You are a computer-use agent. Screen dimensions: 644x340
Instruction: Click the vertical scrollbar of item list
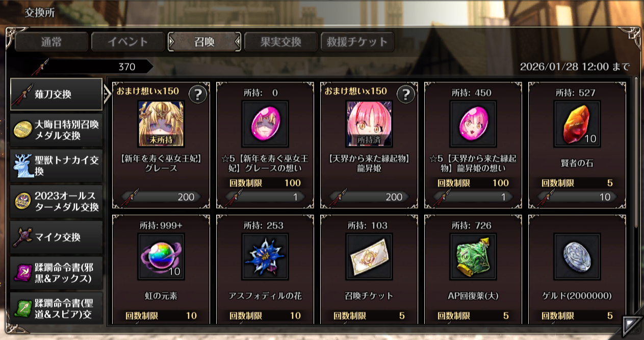(x=635, y=153)
